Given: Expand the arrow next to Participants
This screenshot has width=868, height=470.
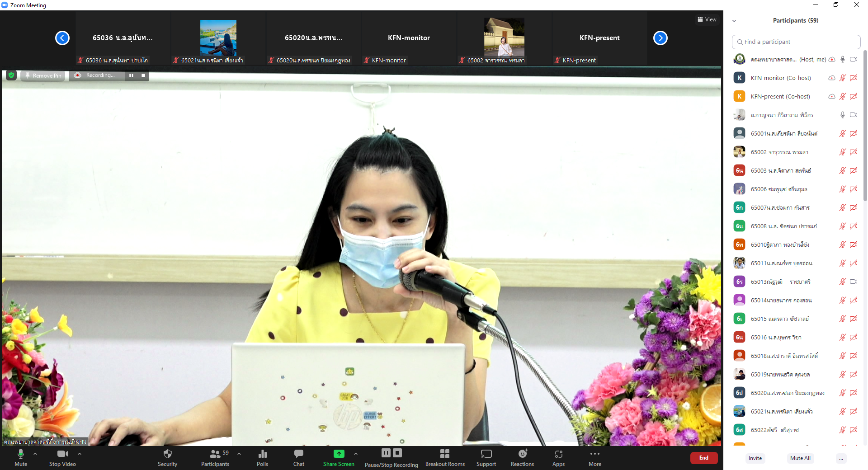Looking at the screenshot, I should 239,453.
